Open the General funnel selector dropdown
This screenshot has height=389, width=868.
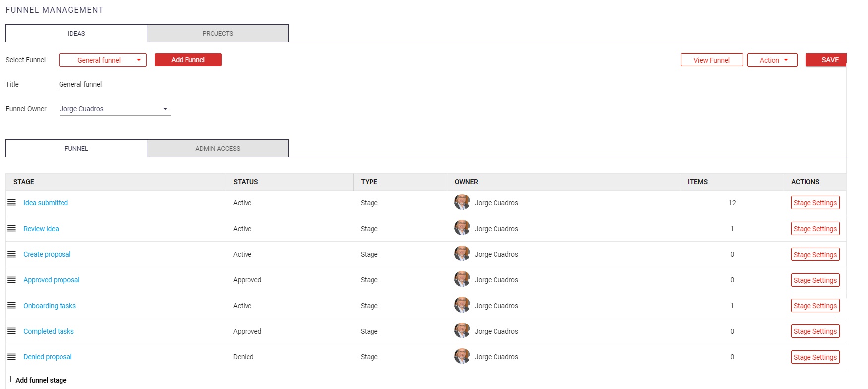coord(103,60)
